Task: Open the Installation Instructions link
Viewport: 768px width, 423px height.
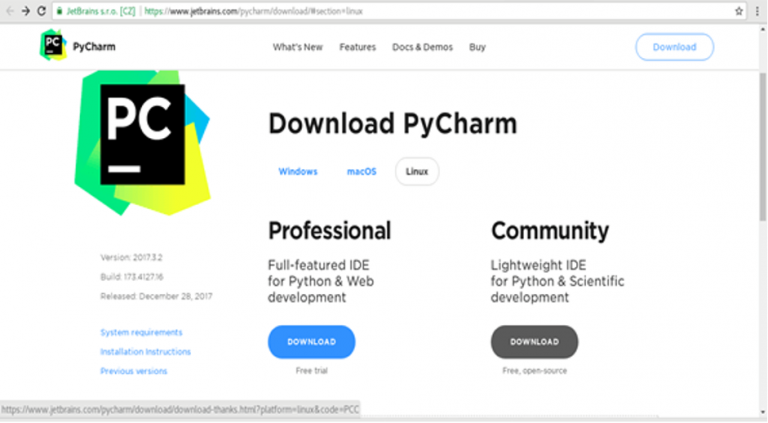Action: click(x=145, y=352)
